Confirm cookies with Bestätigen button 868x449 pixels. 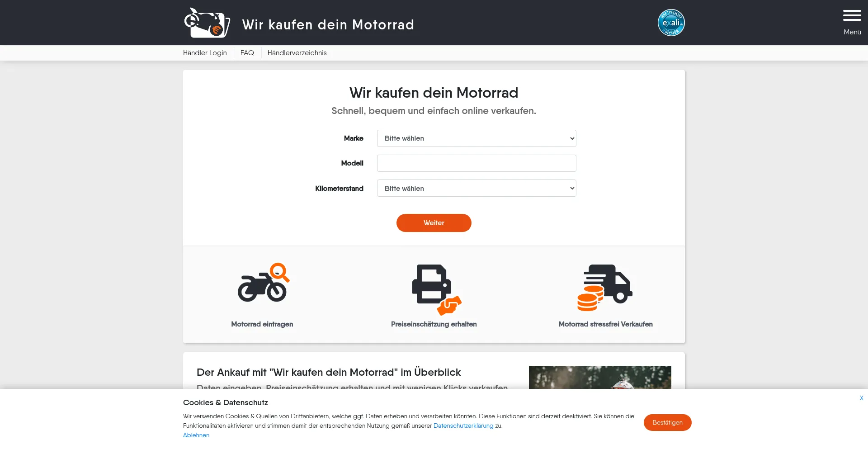point(667,422)
